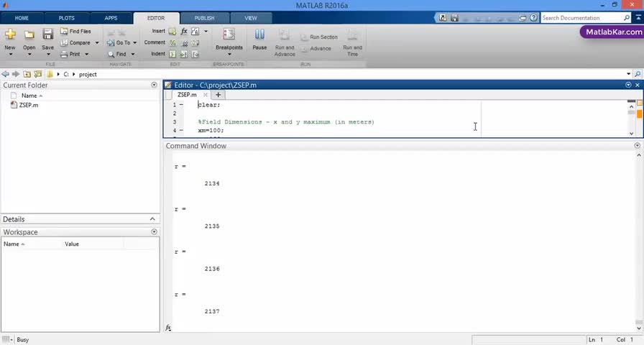Go forward with the folder forward arrow
This screenshot has width=644, height=345.
click(16, 74)
